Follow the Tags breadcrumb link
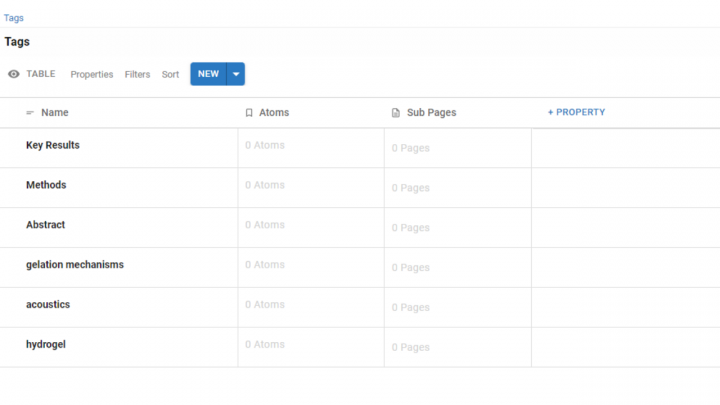The width and height of the screenshot is (720, 405). [14, 18]
